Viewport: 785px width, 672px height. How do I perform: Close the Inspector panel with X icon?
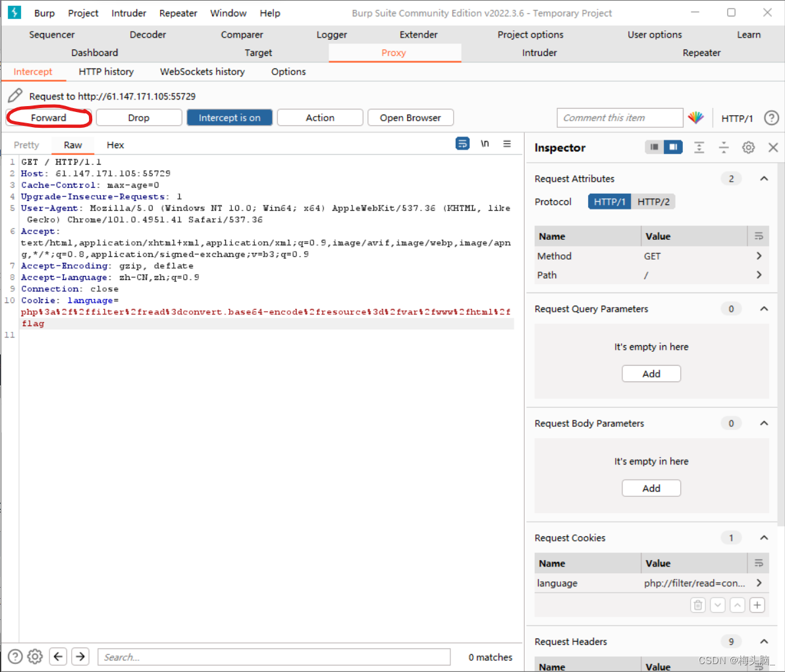pyautogui.click(x=773, y=148)
